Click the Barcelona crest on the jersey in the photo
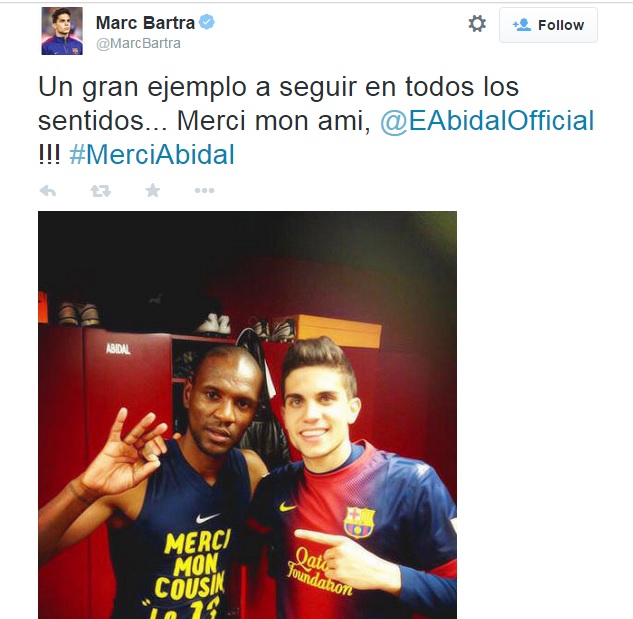This screenshot has width=633, height=619. [x=359, y=522]
